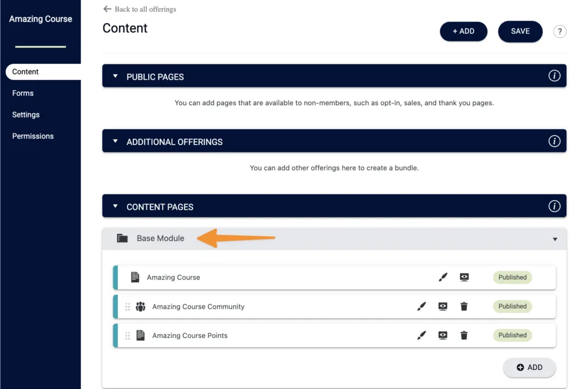This screenshot has height=389, width=588.
Task: Open Forms in the sidebar
Action: [x=23, y=93]
